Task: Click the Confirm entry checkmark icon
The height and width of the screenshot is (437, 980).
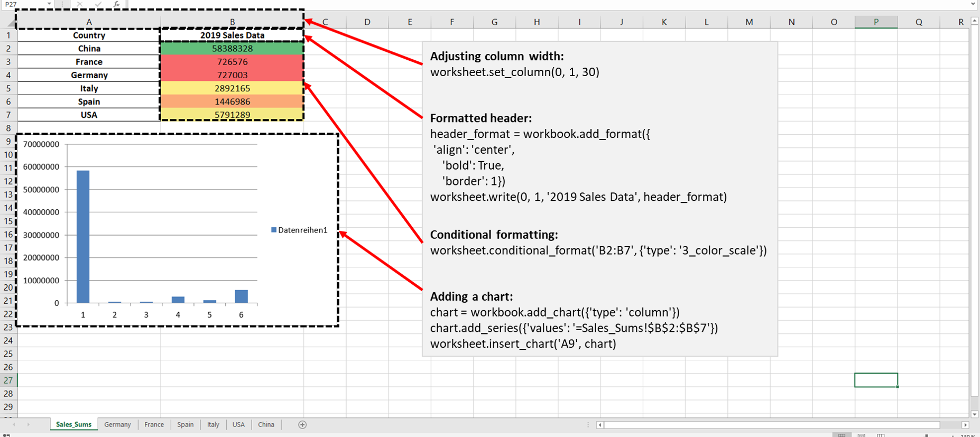Action: [x=98, y=4]
